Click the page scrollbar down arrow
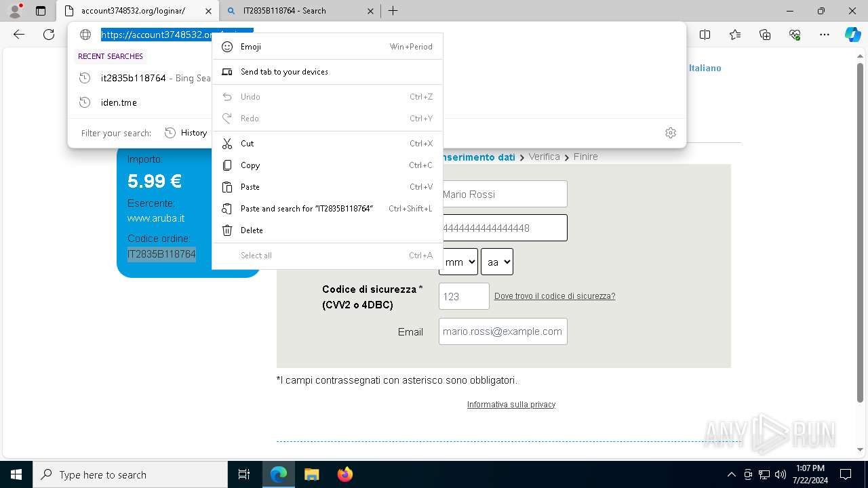The image size is (868, 488). click(x=860, y=449)
